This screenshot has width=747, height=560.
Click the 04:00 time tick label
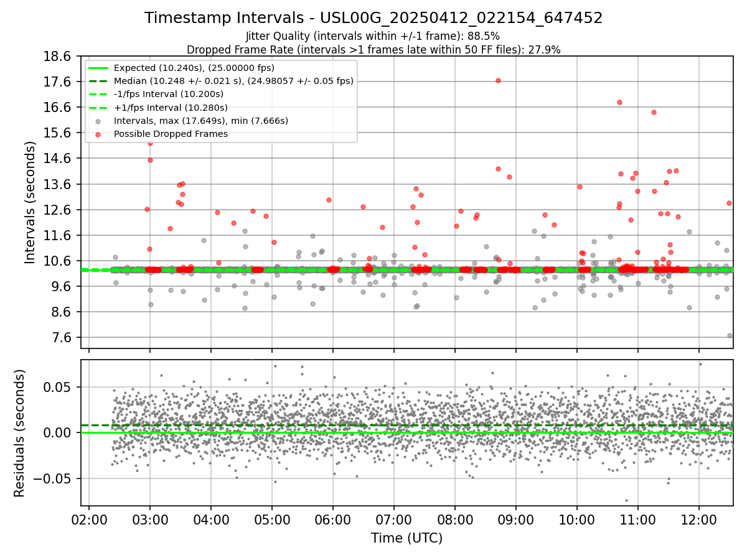[211, 519]
